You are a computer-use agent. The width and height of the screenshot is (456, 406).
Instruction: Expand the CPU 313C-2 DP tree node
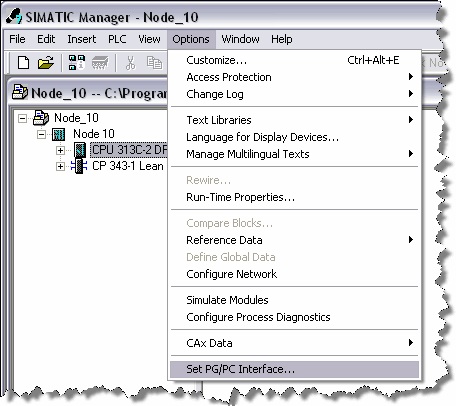pyautogui.click(x=60, y=150)
